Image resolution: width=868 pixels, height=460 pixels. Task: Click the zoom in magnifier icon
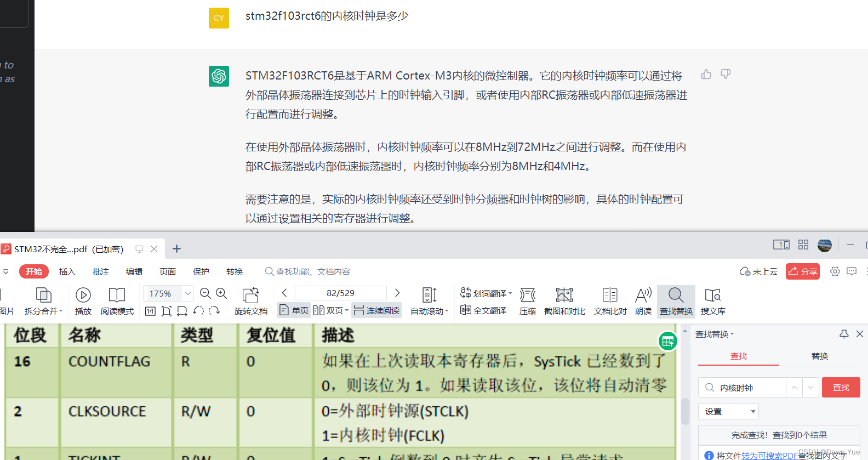click(x=221, y=293)
